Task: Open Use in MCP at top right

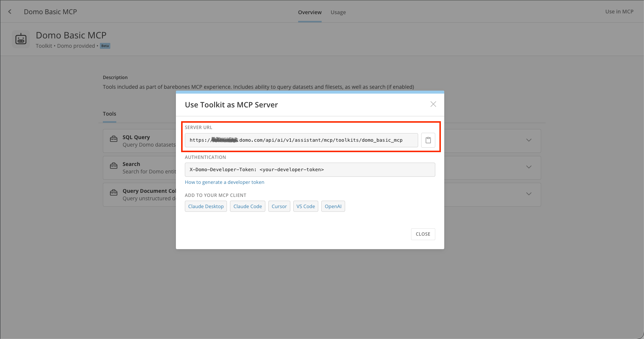Action: (619, 12)
